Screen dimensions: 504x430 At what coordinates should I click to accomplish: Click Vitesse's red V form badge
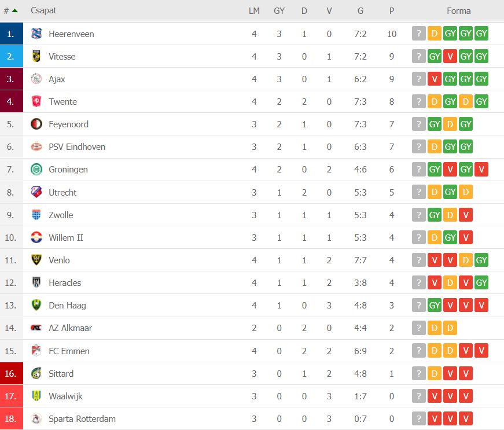450,56
